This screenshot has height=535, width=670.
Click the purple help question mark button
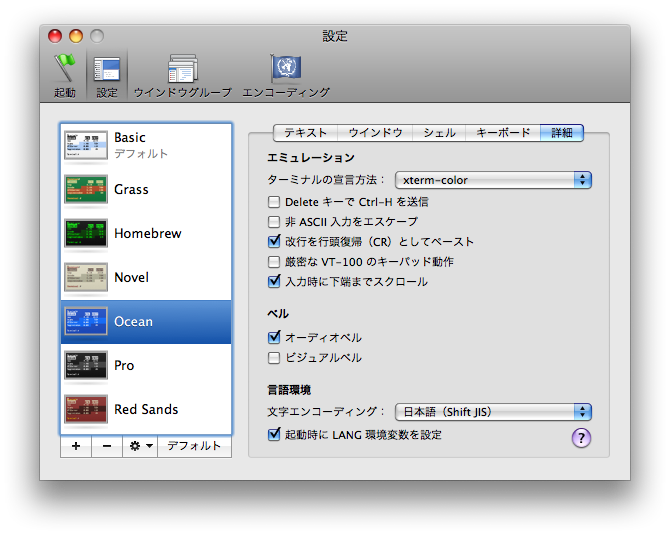point(581,437)
